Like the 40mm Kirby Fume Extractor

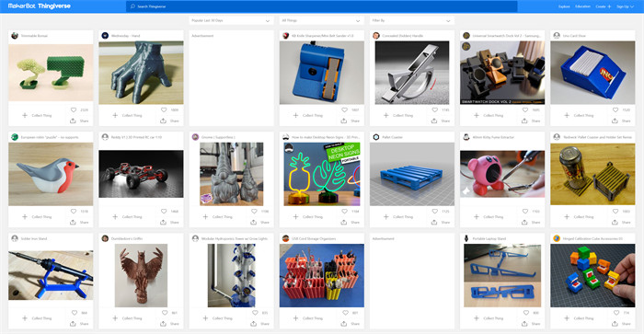[525, 211]
